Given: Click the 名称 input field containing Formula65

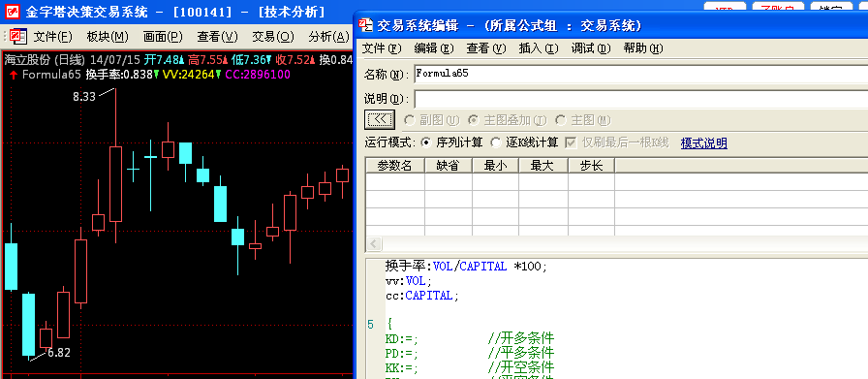Looking at the screenshot, I should pyautogui.click(x=641, y=75).
